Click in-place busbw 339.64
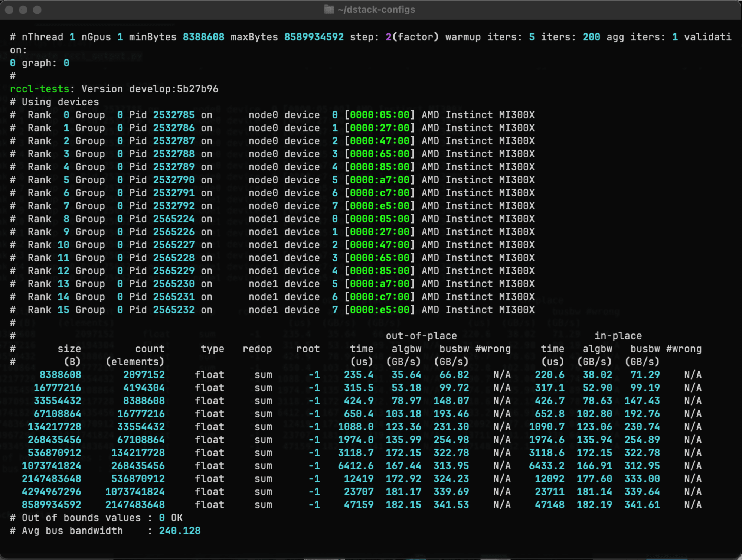The height and width of the screenshot is (560, 742). [642, 492]
